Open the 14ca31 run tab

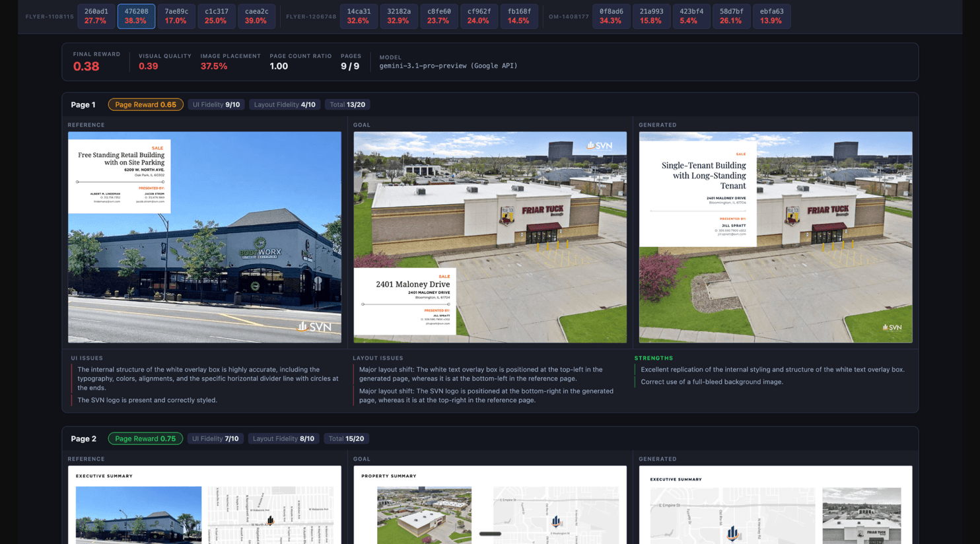[359, 16]
